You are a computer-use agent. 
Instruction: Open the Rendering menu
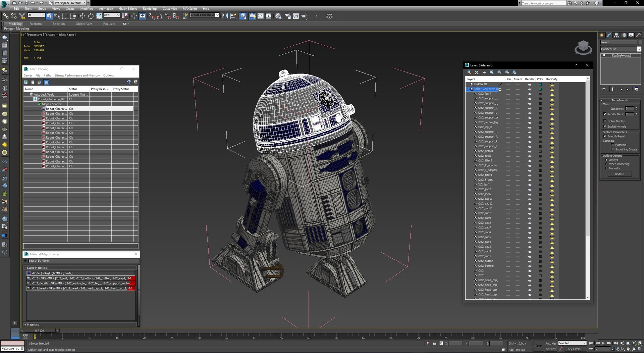tap(150, 9)
